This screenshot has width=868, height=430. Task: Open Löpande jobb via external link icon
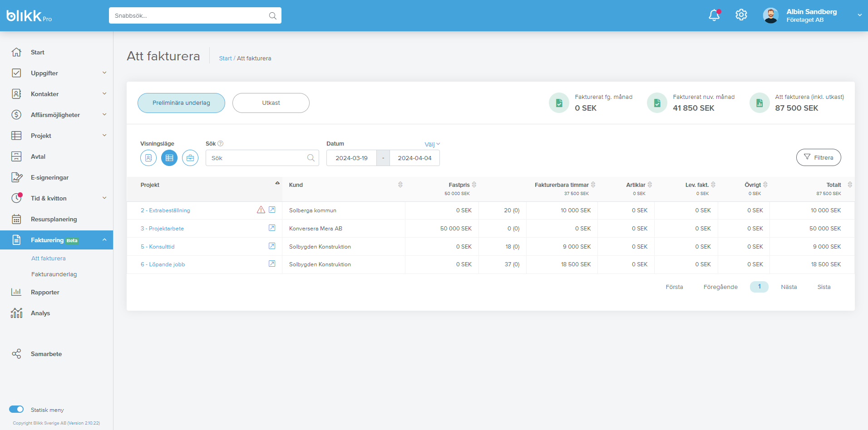point(272,264)
